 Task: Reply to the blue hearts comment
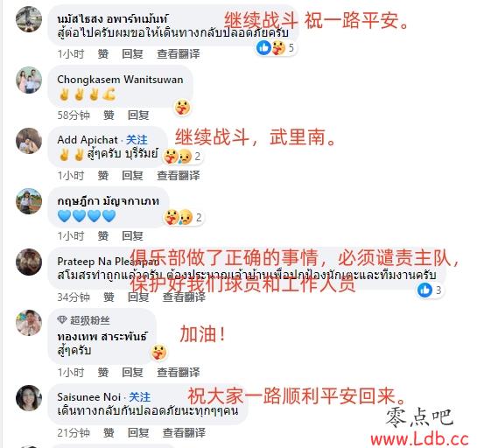pyautogui.click(x=132, y=235)
